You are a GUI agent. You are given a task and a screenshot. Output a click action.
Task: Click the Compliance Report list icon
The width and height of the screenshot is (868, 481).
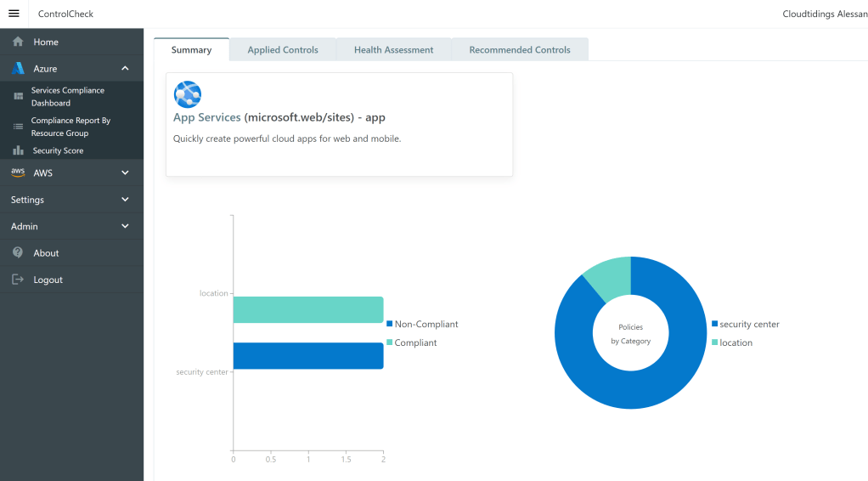click(18, 127)
